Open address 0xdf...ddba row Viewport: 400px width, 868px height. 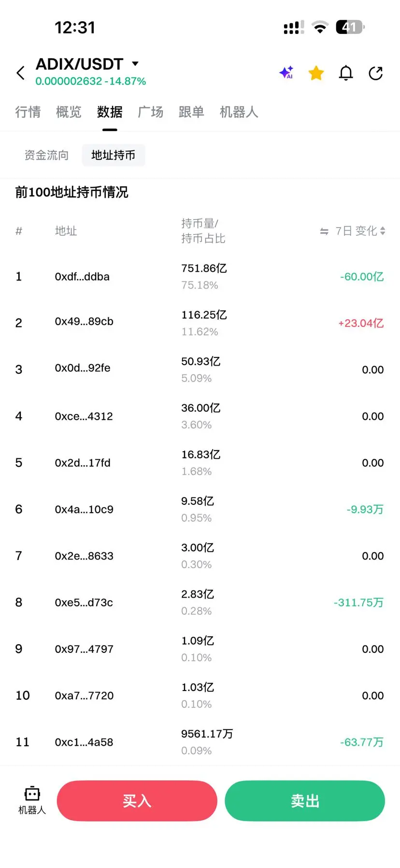coord(82,277)
